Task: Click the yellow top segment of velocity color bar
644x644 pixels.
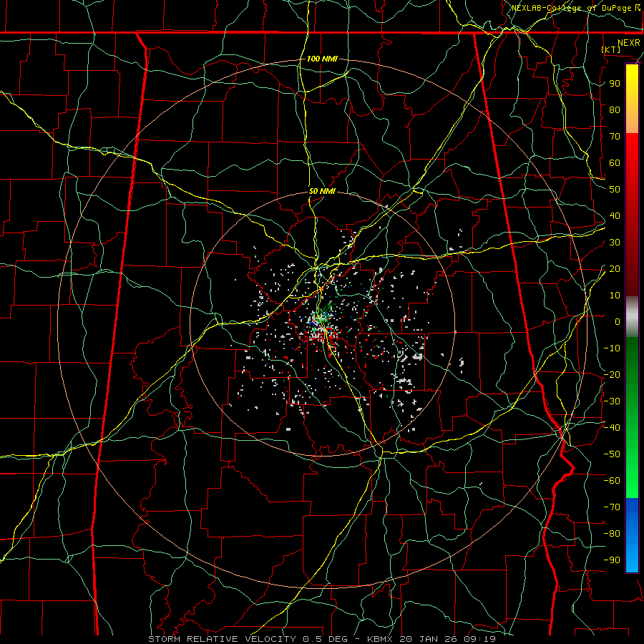Action: click(x=632, y=99)
